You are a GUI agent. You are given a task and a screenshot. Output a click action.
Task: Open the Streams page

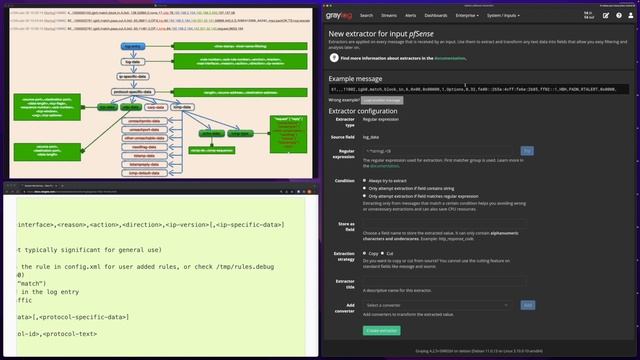pyautogui.click(x=389, y=16)
